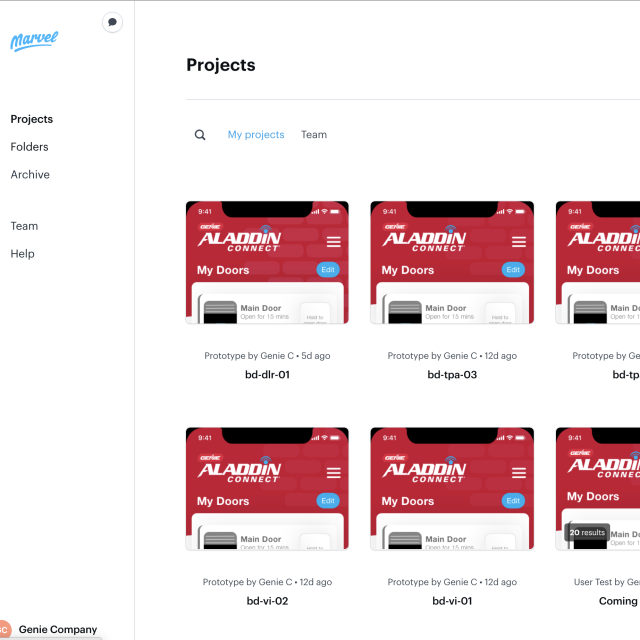Viewport: 640px width, 640px height.
Task: Switch to the Team tab filter
Action: pyautogui.click(x=314, y=135)
